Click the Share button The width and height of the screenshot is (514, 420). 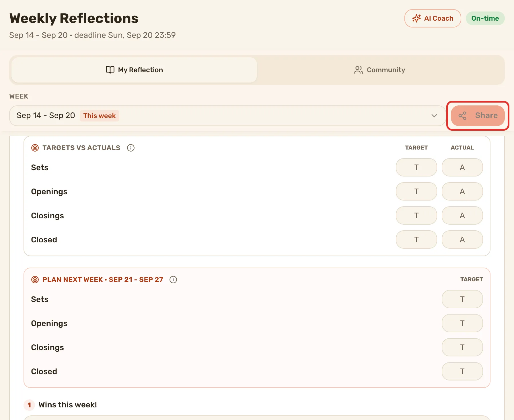point(478,116)
